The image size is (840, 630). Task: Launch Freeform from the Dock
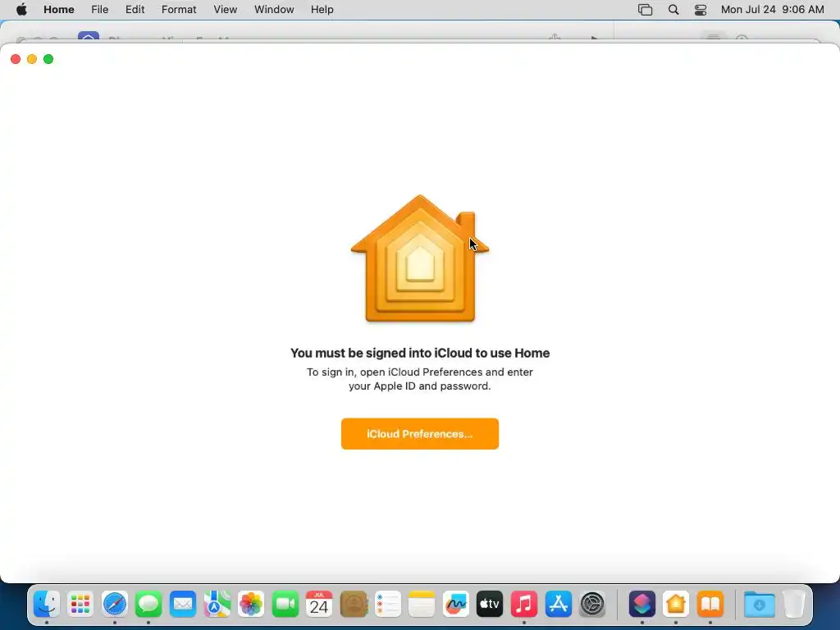click(456, 605)
